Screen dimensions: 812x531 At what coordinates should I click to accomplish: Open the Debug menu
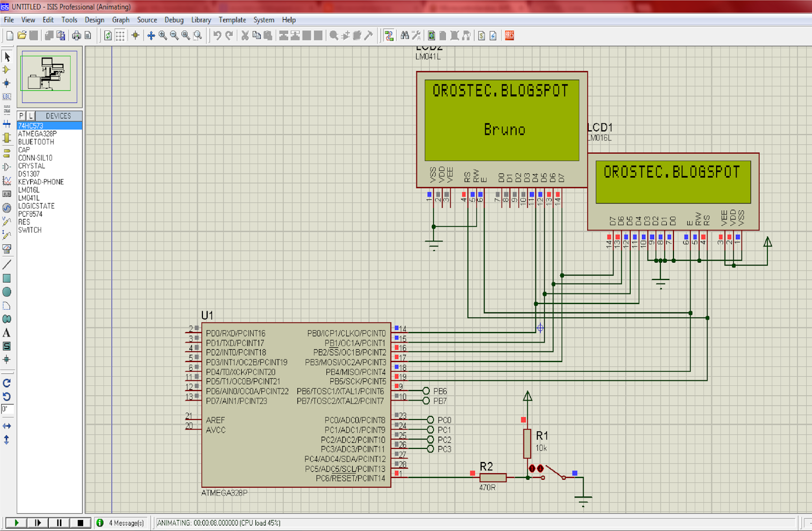click(x=174, y=20)
